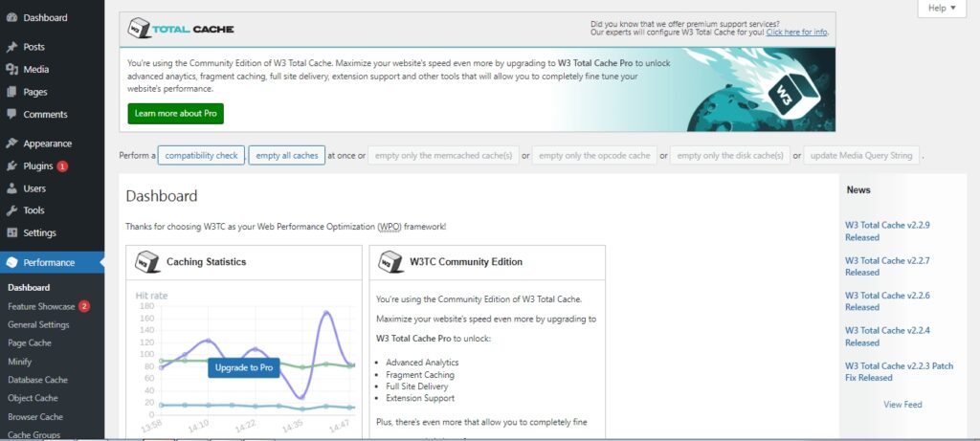
Task: Open W3 Total Cache v2.2.7 Released news
Action: tap(887, 266)
